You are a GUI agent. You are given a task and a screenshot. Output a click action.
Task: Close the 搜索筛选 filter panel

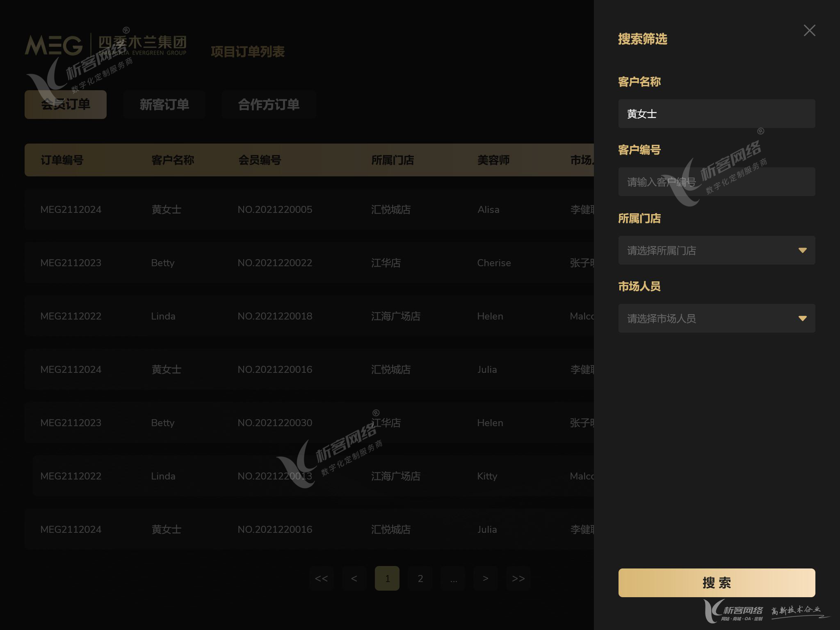[x=809, y=30]
